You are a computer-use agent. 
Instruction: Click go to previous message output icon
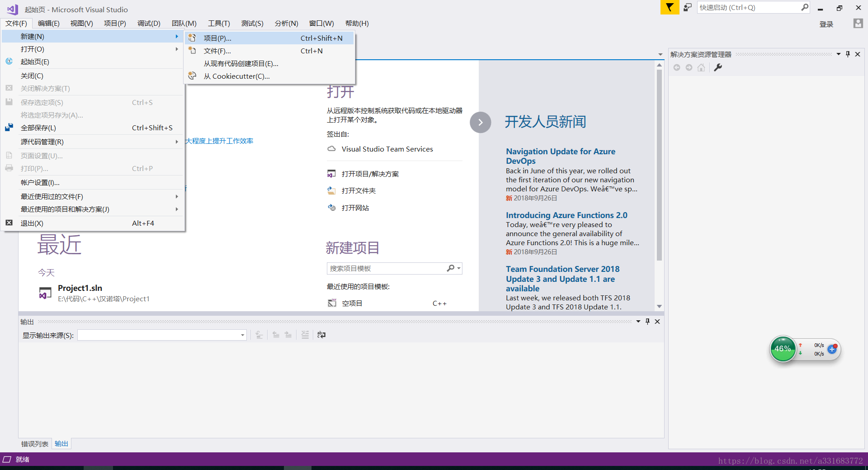[x=276, y=335]
